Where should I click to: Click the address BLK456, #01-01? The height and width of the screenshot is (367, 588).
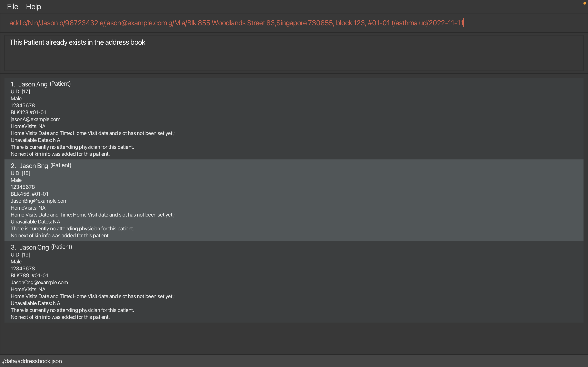29,194
